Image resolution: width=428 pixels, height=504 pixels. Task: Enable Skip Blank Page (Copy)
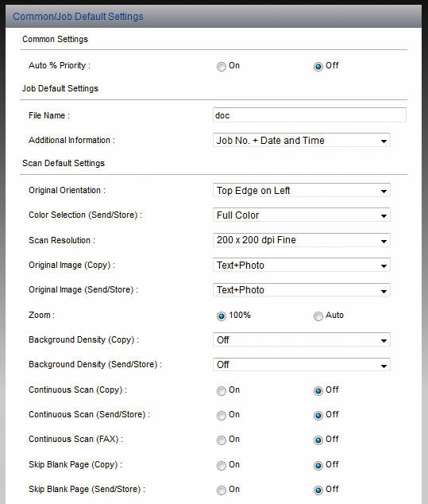pos(222,465)
